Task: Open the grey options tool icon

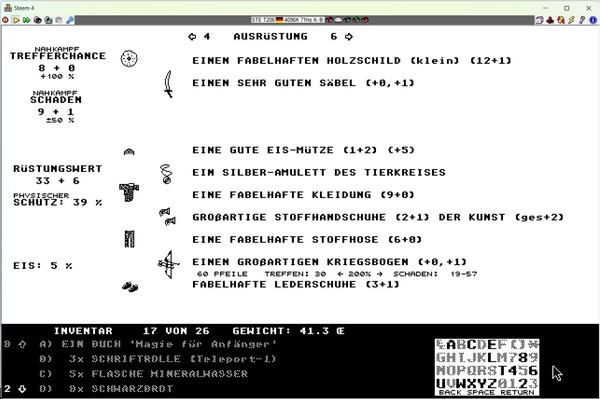Action: click(x=582, y=20)
